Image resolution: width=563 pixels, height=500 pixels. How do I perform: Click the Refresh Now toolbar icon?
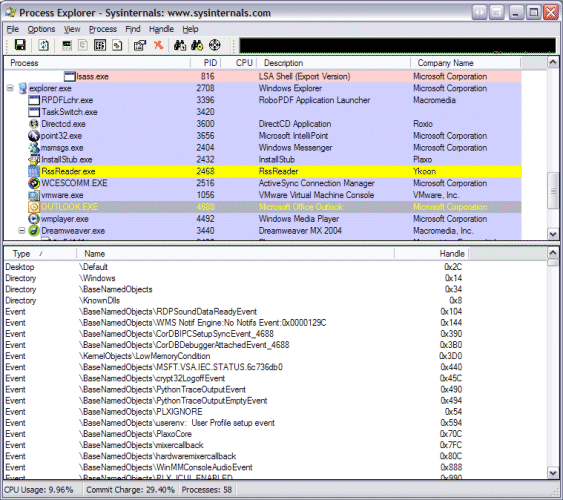coord(44,45)
